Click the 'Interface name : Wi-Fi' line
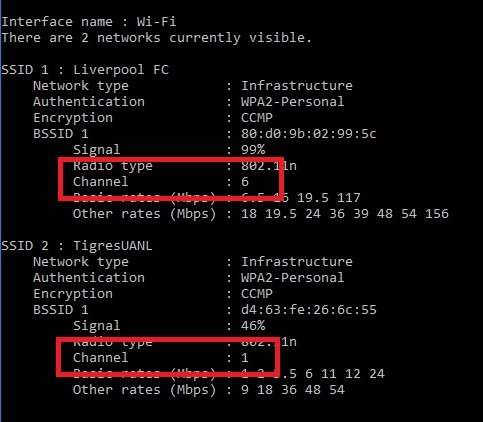The width and height of the screenshot is (483, 422). point(89,22)
